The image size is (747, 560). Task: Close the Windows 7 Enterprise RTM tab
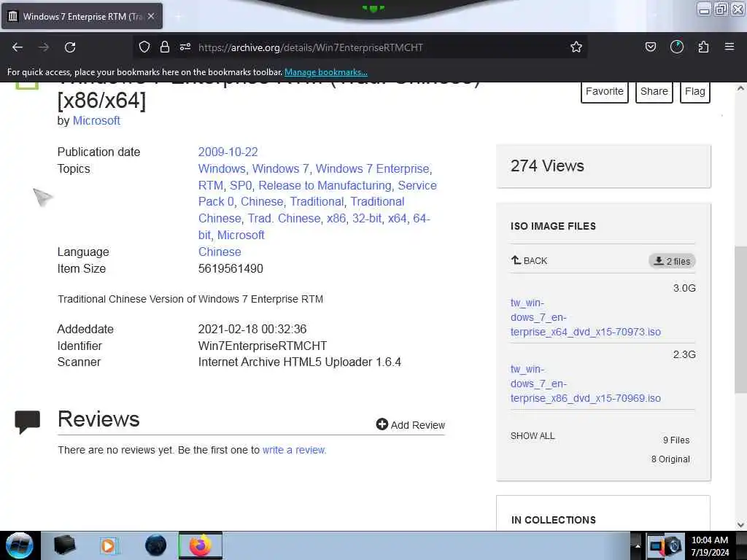click(151, 16)
